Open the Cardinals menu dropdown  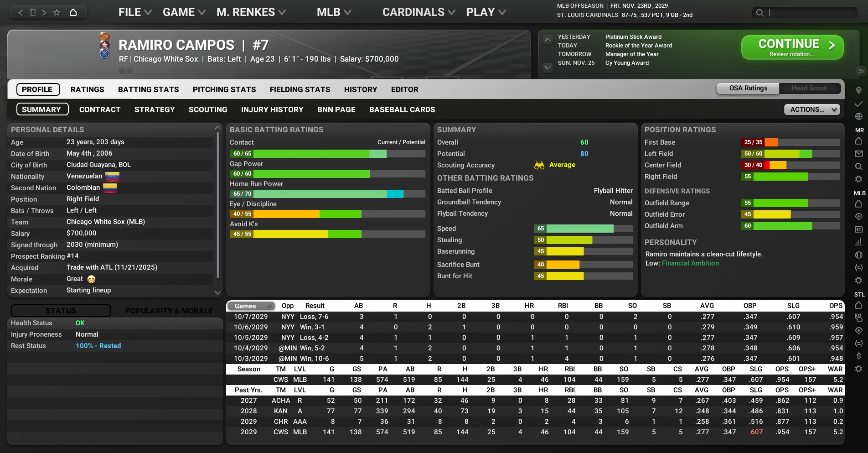pyautogui.click(x=418, y=12)
